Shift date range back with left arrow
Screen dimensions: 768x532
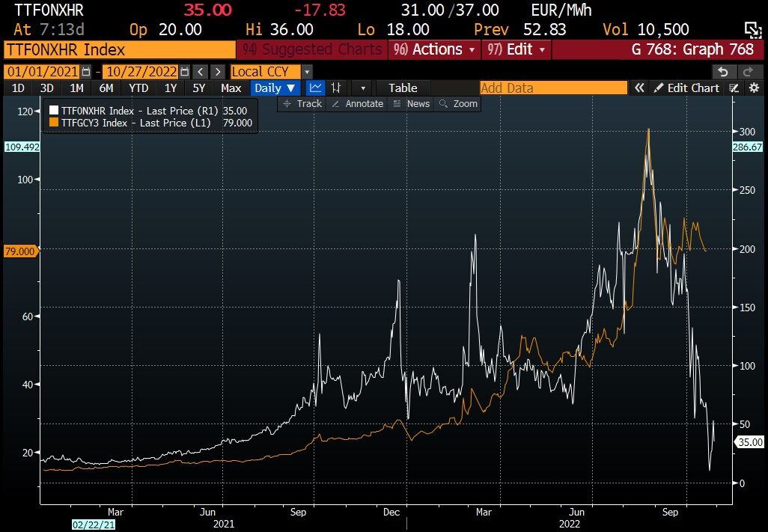pyautogui.click(x=201, y=72)
